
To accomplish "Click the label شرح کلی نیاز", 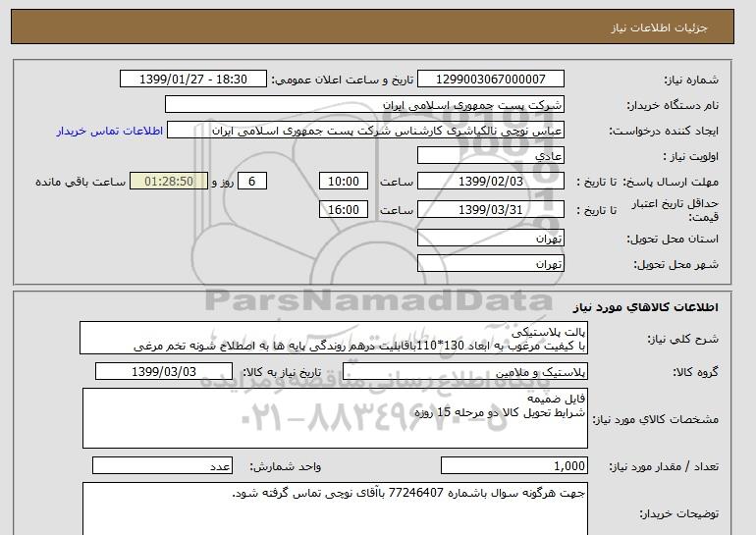I will click(682, 339).
